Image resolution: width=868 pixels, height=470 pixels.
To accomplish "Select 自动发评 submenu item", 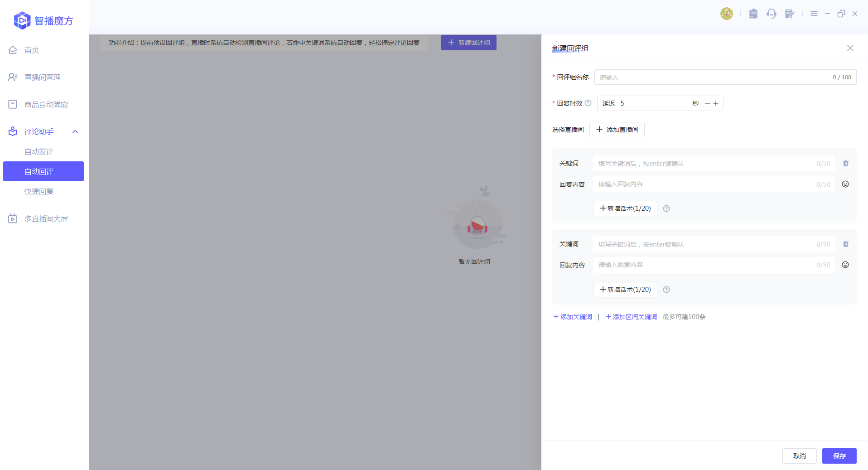I will point(39,151).
